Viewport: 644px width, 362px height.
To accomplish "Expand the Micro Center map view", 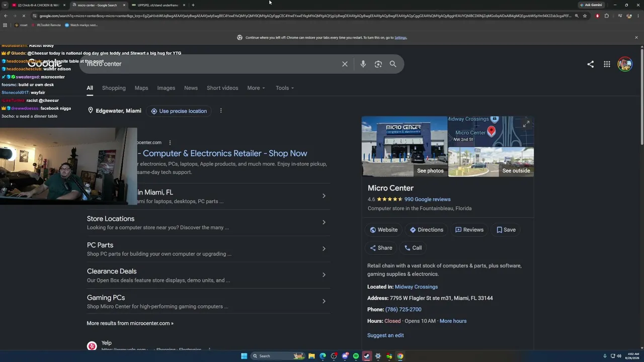I will 526,124.
